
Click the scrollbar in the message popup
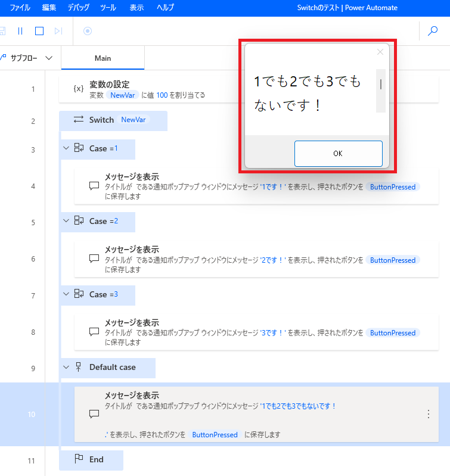pyautogui.click(x=381, y=89)
